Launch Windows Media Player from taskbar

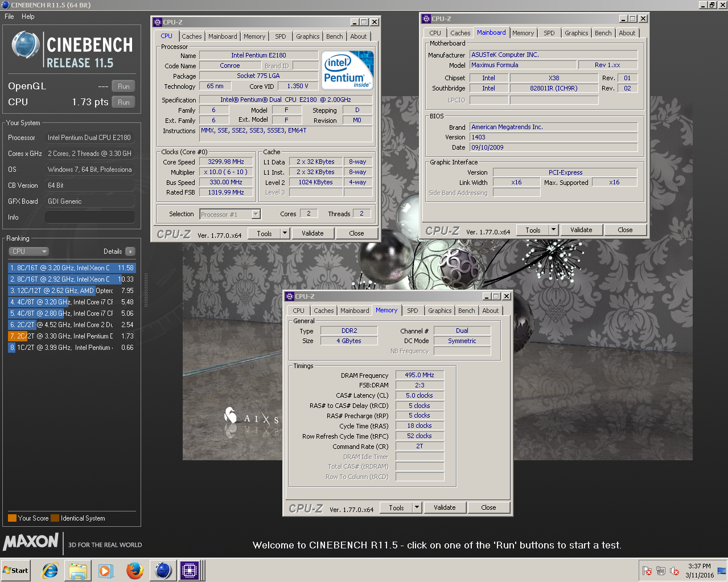106,570
